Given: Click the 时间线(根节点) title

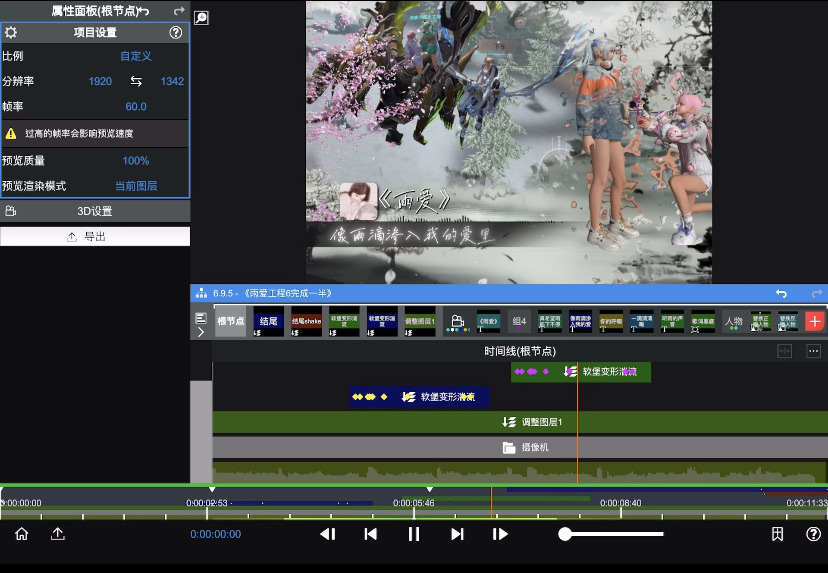Looking at the screenshot, I should point(520,351).
